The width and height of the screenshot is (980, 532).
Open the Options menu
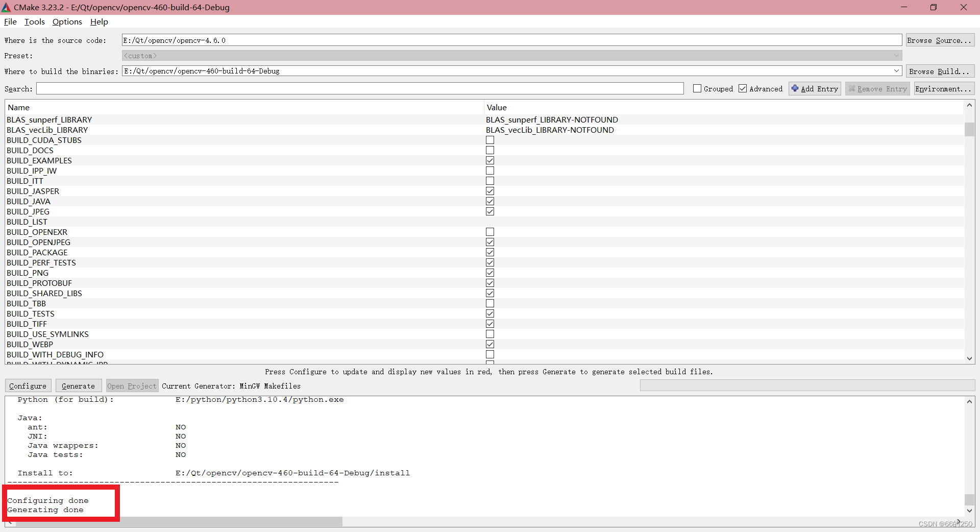(x=67, y=21)
